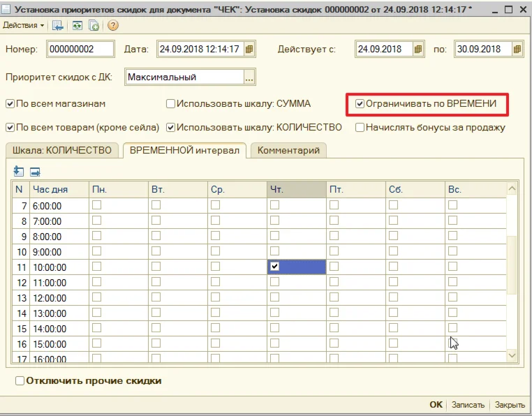Screen dimensions: 532x416
Task: Open calendar picker for Дата field
Action: pos(249,50)
